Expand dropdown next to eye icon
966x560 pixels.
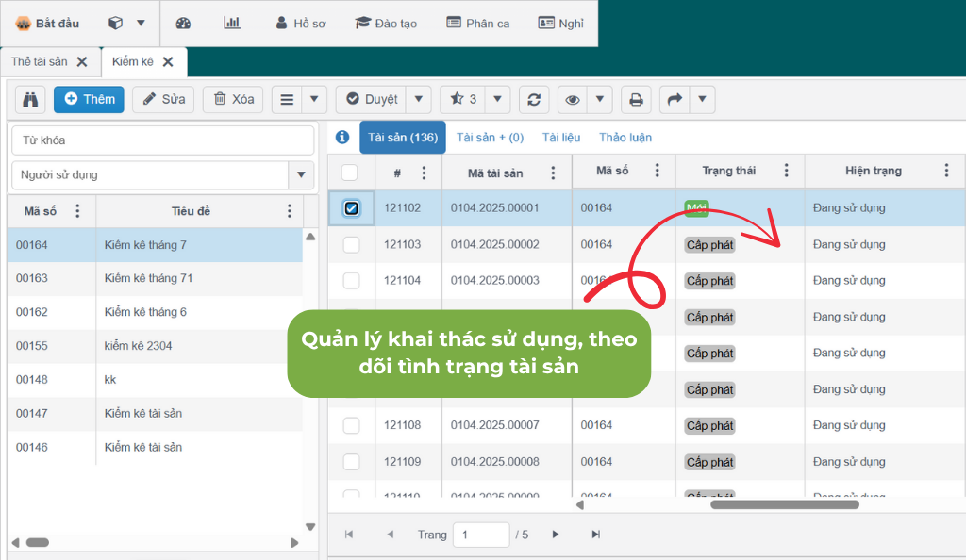click(x=599, y=99)
